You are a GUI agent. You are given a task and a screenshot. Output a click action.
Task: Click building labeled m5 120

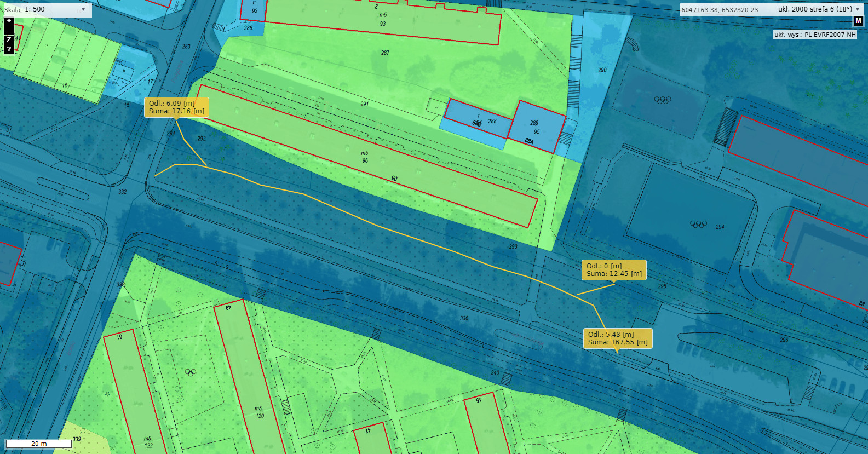click(x=258, y=412)
